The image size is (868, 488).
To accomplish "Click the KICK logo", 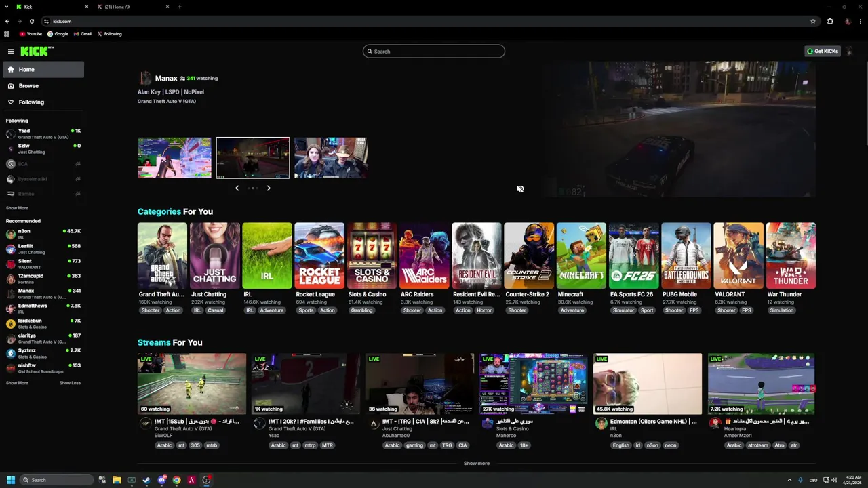I will 37,51.
